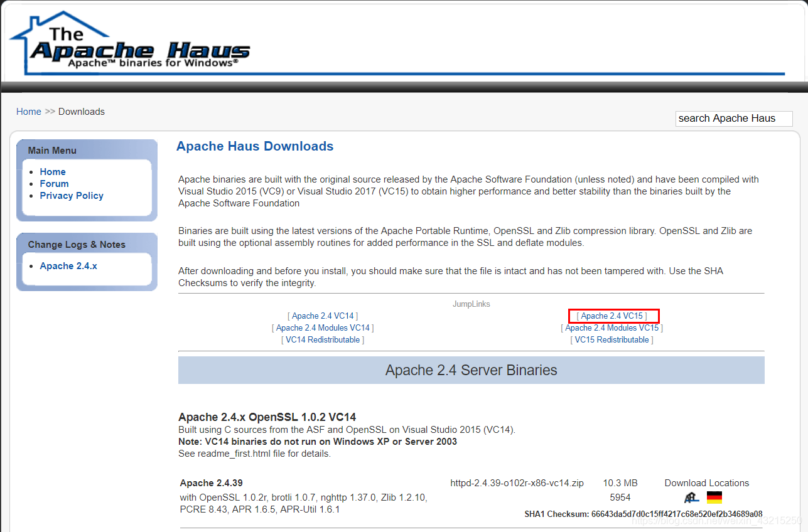Click the Apache Haus Downloads heading
The image size is (808, 532).
coord(255,146)
